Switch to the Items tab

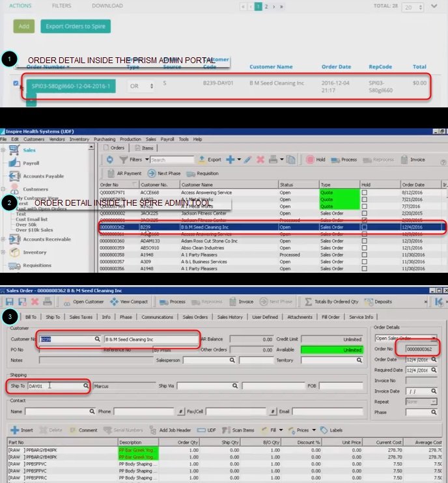[x=144, y=148]
